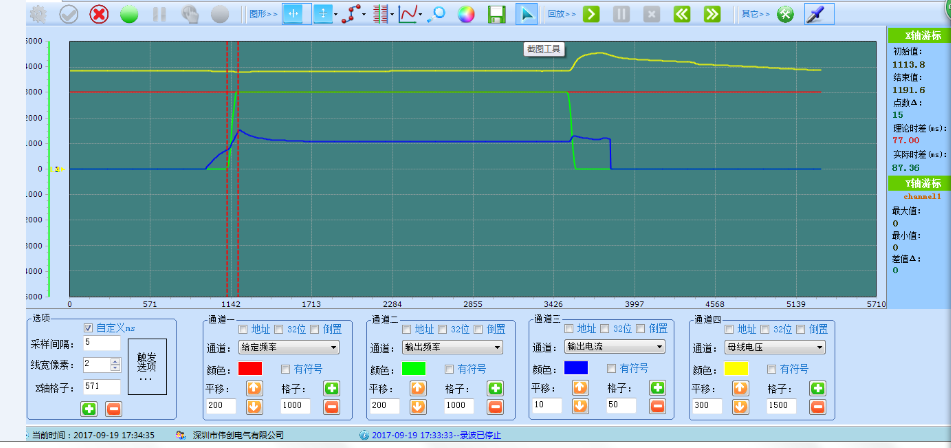Image resolution: width=951 pixels, height=448 pixels.
Task: Open the 输出电流 channel dropdown
Action: [x=615, y=347]
